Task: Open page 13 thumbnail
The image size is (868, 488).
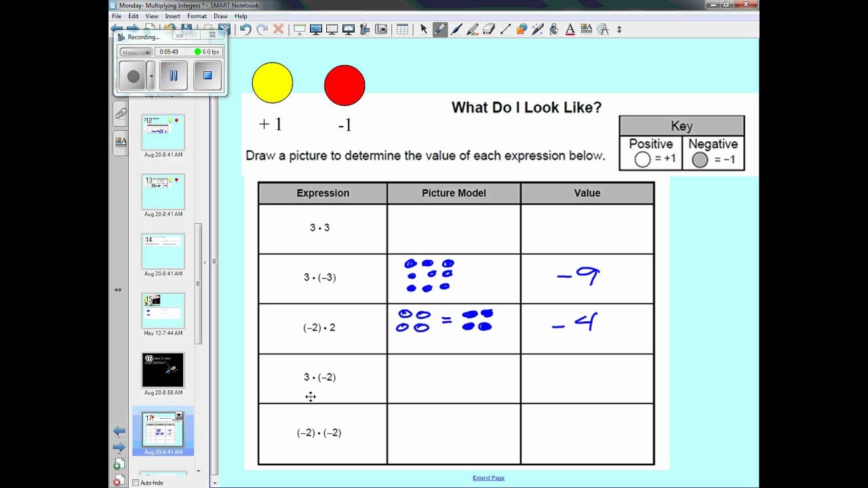Action: pyautogui.click(x=163, y=192)
